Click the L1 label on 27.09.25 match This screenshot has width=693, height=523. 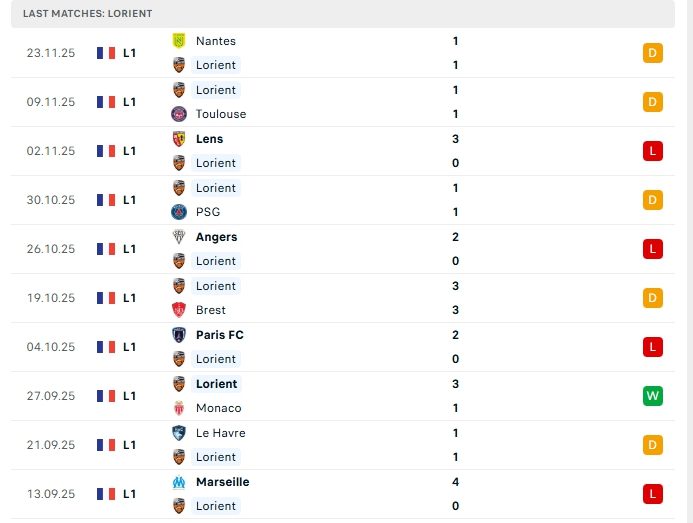click(130, 396)
